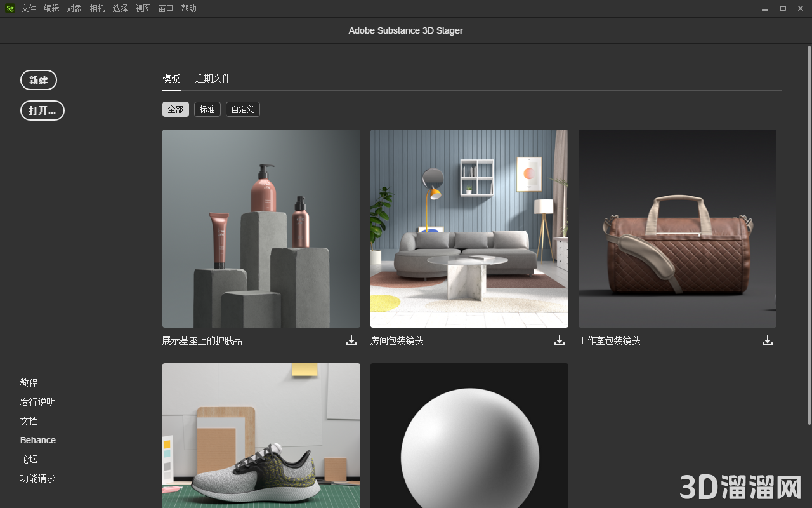Open the 视图 menu
This screenshot has height=508, width=812.
coord(143,8)
